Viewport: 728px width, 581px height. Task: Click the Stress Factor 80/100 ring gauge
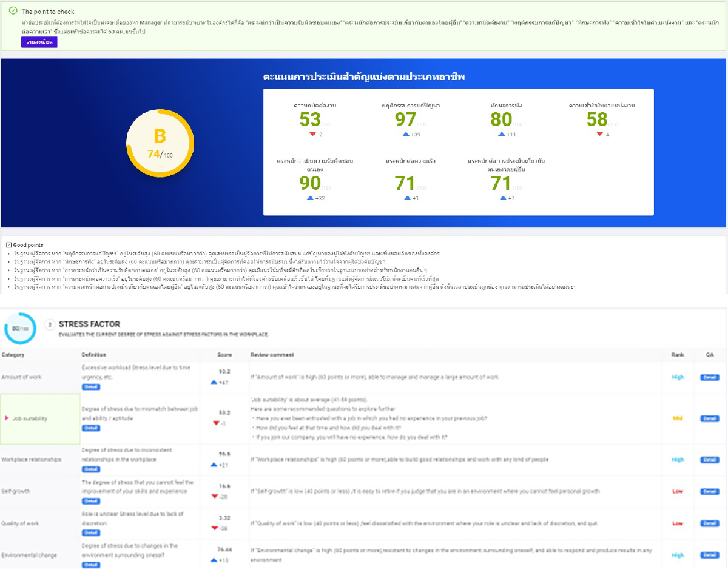tap(20, 328)
